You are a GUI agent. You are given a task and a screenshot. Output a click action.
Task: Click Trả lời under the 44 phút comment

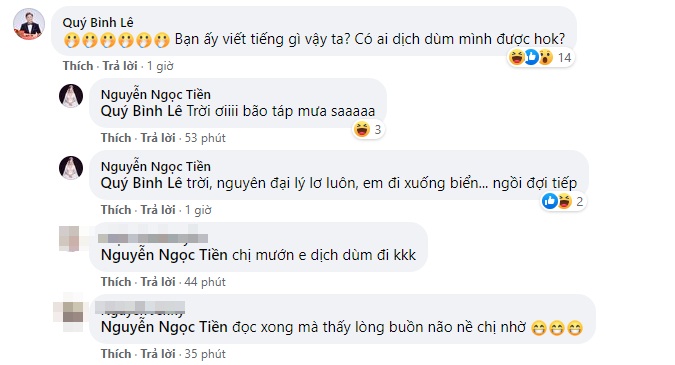tap(158, 281)
